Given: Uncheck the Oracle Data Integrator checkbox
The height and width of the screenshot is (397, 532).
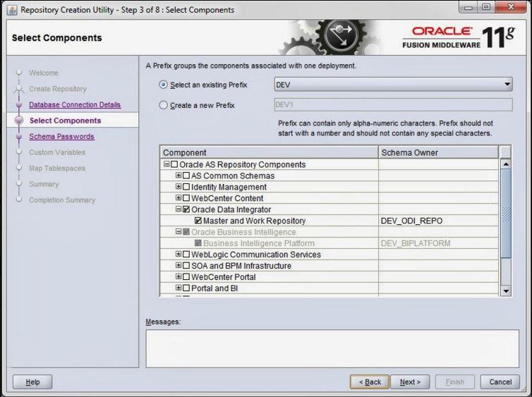Looking at the screenshot, I should (x=186, y=209).
